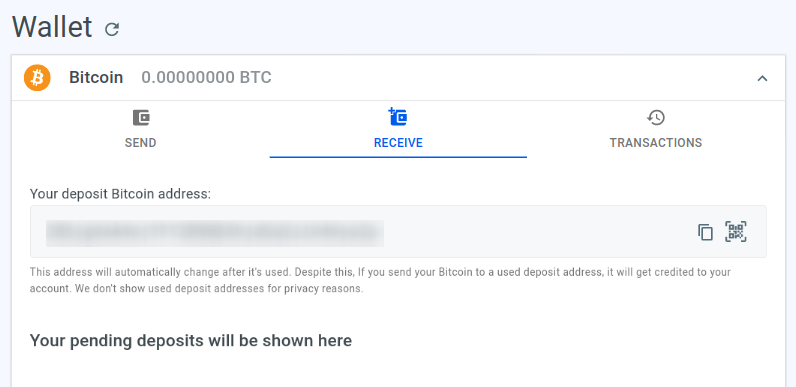Open the Transactions history clock icon
This screenshot has height=387, width=796.
point(656,118)
